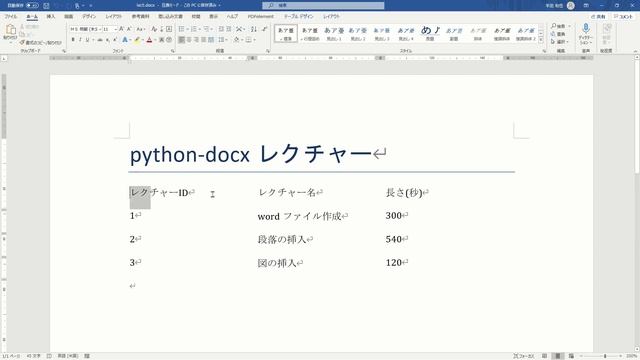640x360 pixels.
Task: Expand the Styles gallery more arrow
Action: click(541, 40)
